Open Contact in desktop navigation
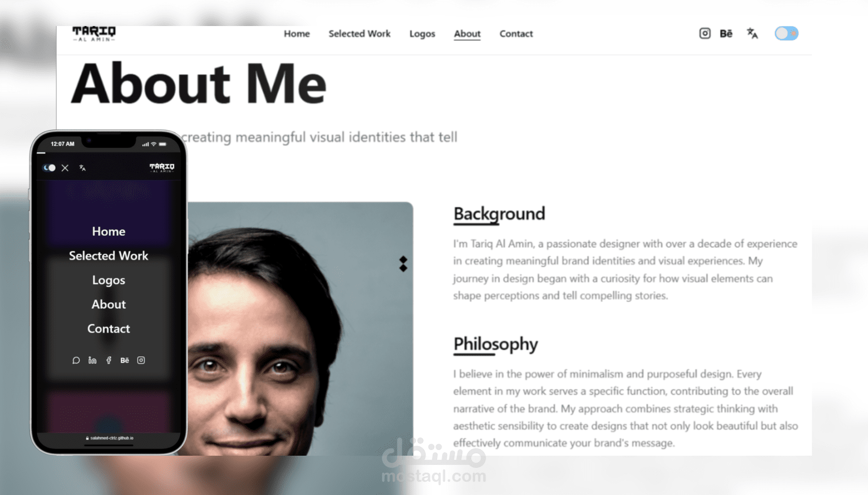Viewport: 868px width, 495px height. pyautogui.click(x=516, y=34)
